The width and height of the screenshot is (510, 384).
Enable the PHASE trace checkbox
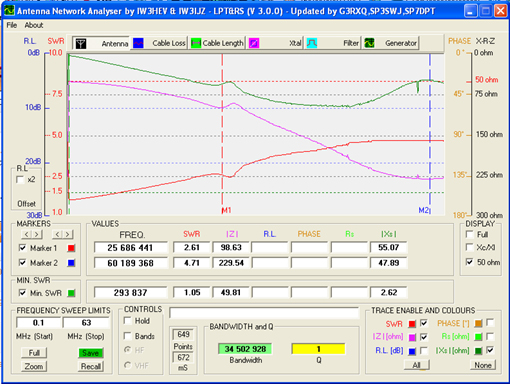(490, 323)
